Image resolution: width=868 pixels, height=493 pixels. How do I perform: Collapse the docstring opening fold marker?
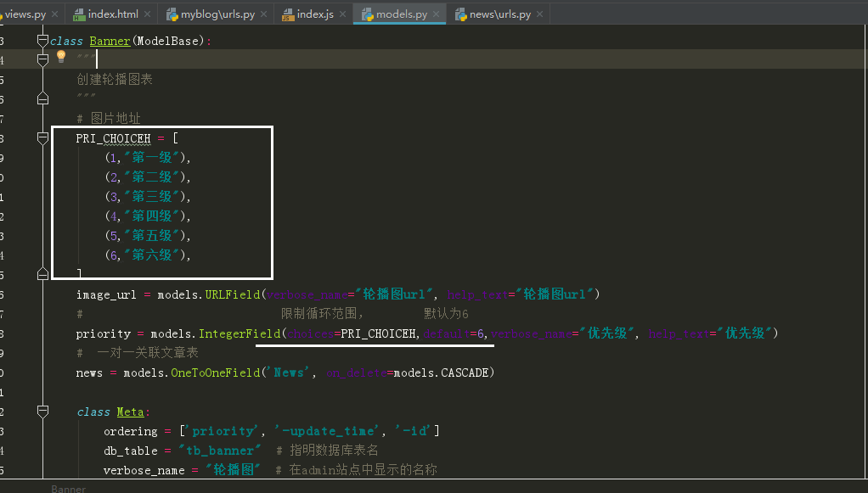(x=42, y=59)
